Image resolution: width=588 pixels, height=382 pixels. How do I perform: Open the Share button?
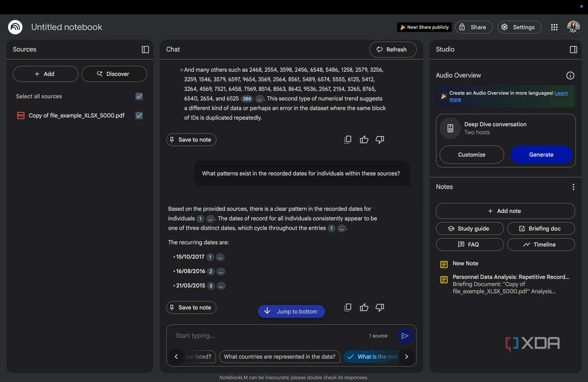click(474, 27)
